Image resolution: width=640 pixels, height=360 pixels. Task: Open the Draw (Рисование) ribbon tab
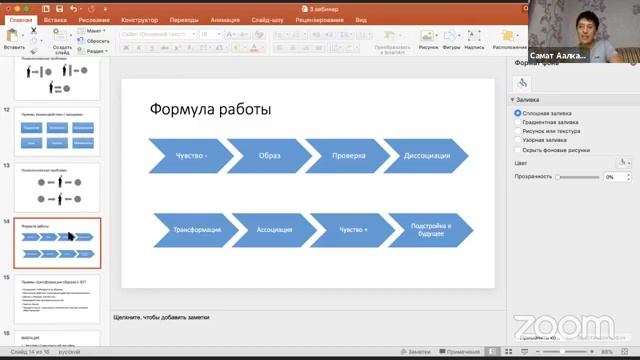point(94,20)
